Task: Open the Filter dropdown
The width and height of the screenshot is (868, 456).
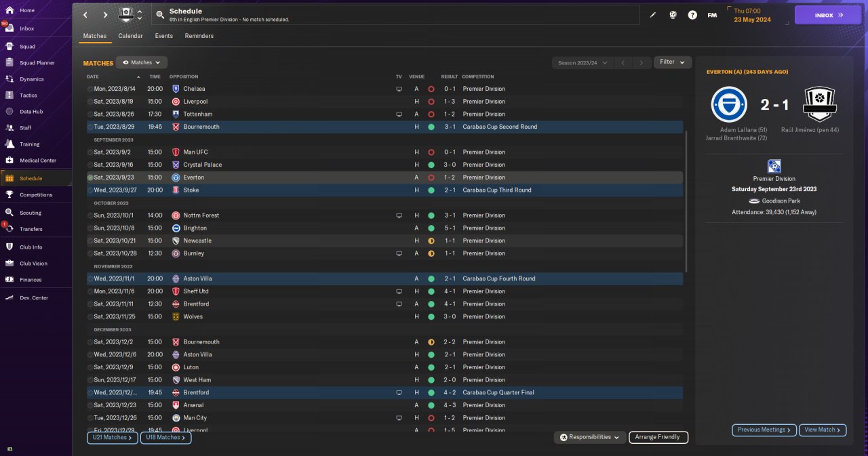Action: 673,62
